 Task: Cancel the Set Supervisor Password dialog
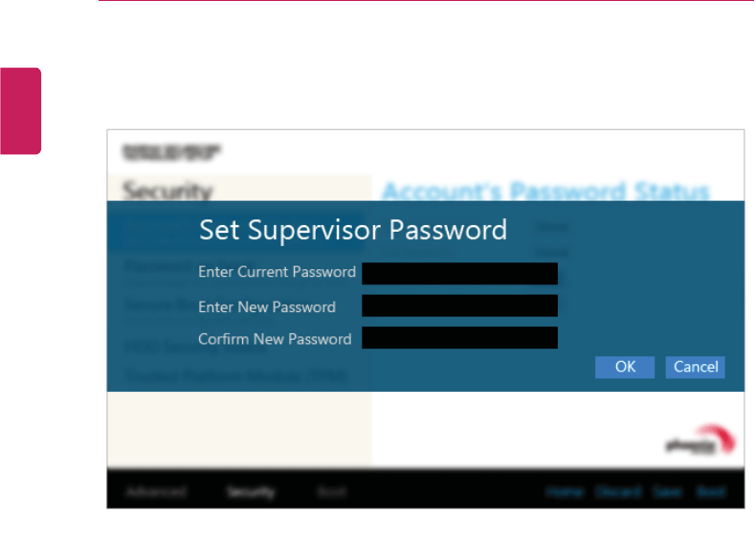(x=695, y=367)
